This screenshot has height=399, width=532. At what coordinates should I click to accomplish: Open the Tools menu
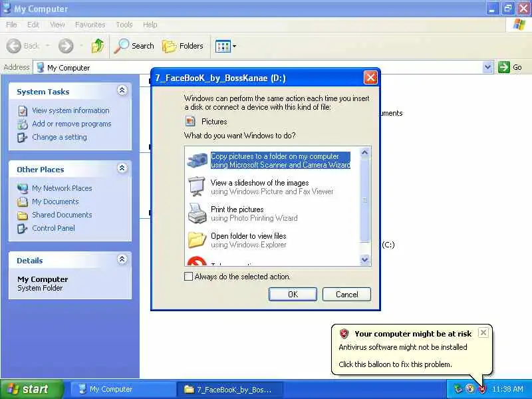pos(124,25)
